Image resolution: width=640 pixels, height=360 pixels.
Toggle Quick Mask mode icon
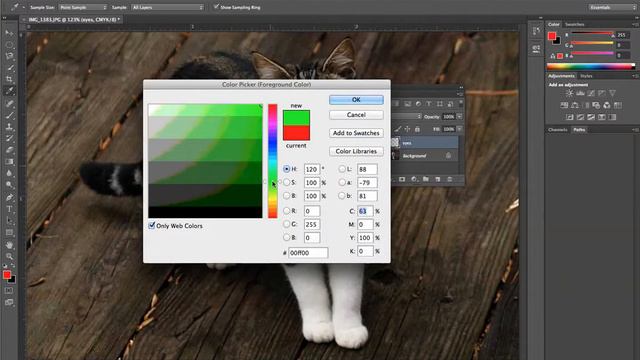pos(9,291)
